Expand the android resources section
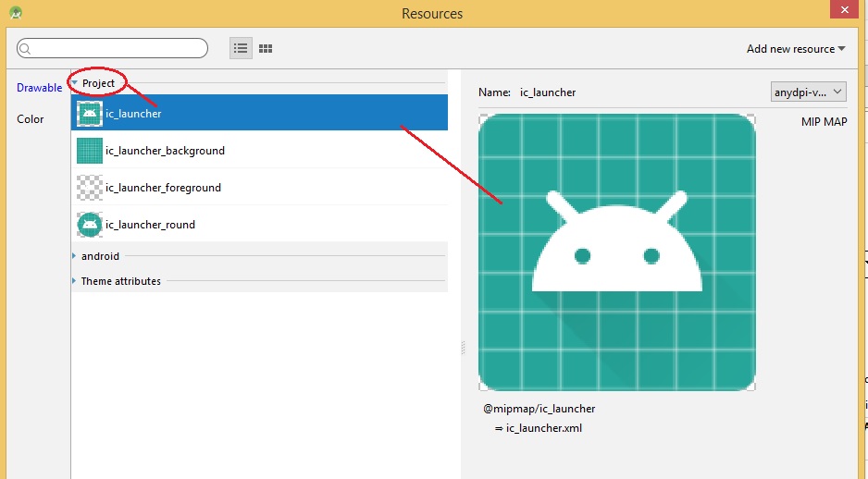This screenshot has width=868, height=479. coord(75,256)
